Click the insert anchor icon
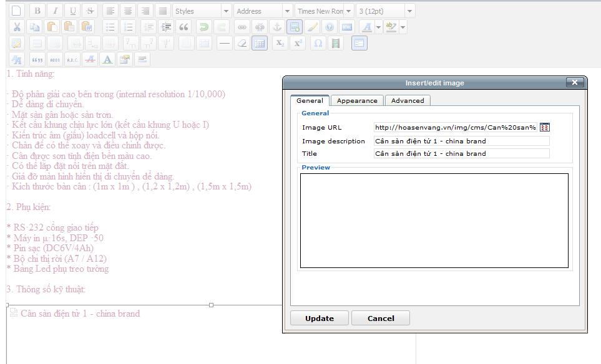The image size is (601, 364). 277,27
